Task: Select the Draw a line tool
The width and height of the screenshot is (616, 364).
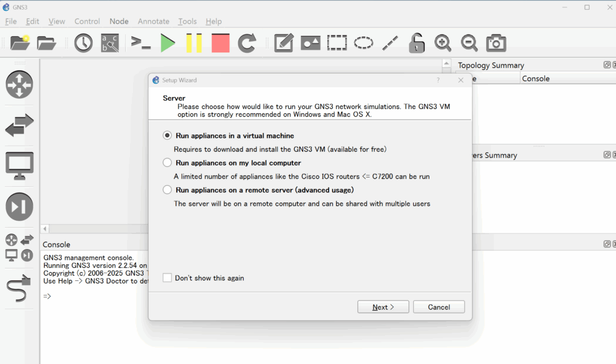Action: (390, 43)
